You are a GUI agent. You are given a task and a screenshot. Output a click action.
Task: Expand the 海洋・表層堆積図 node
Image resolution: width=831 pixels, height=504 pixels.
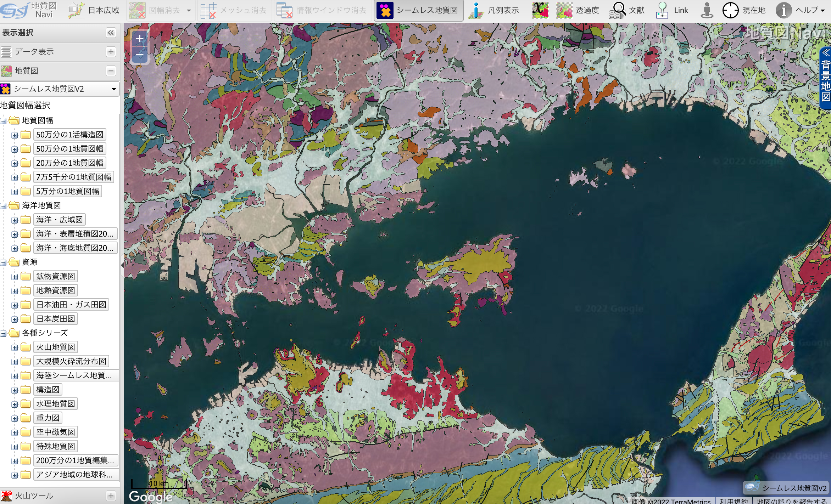point(15,234)
